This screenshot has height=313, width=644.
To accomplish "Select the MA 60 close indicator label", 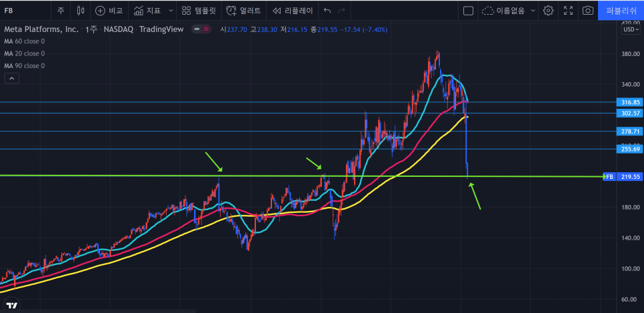I will tap(24, 41).
